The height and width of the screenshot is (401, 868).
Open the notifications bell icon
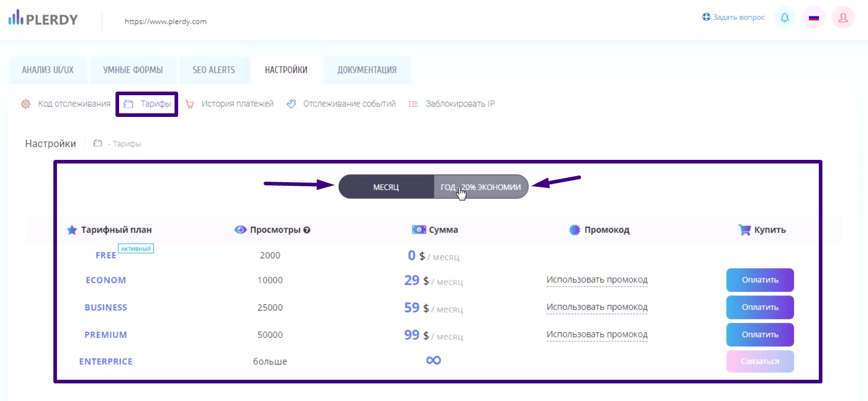click(785, 18)
